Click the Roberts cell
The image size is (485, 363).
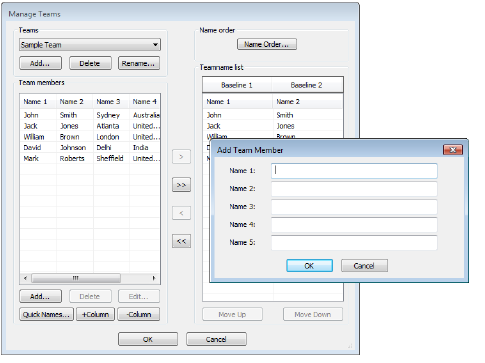tap(72, 158)
